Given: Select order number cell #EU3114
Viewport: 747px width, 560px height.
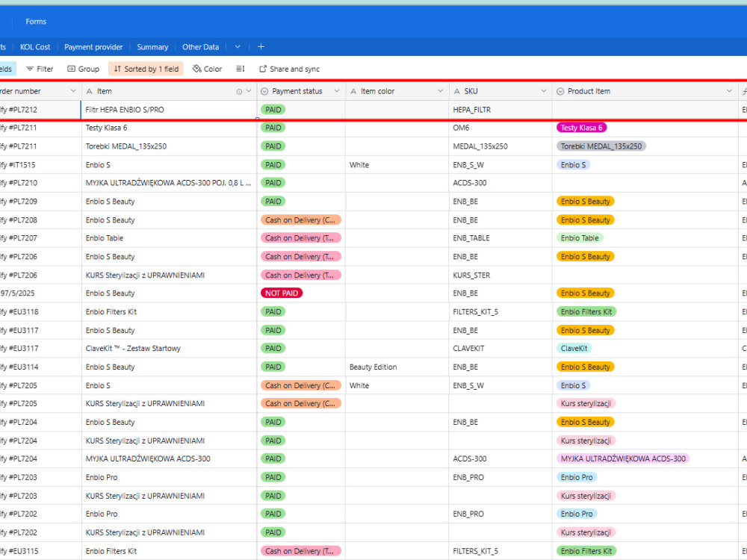Looking at the screenshot, I should (x=40, y=367).
